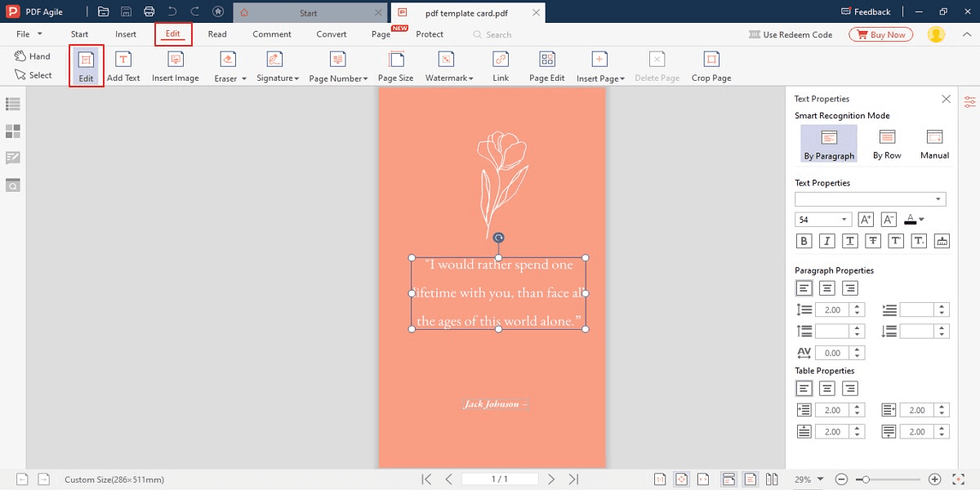Select By Row recognition mode

(887, 144)
